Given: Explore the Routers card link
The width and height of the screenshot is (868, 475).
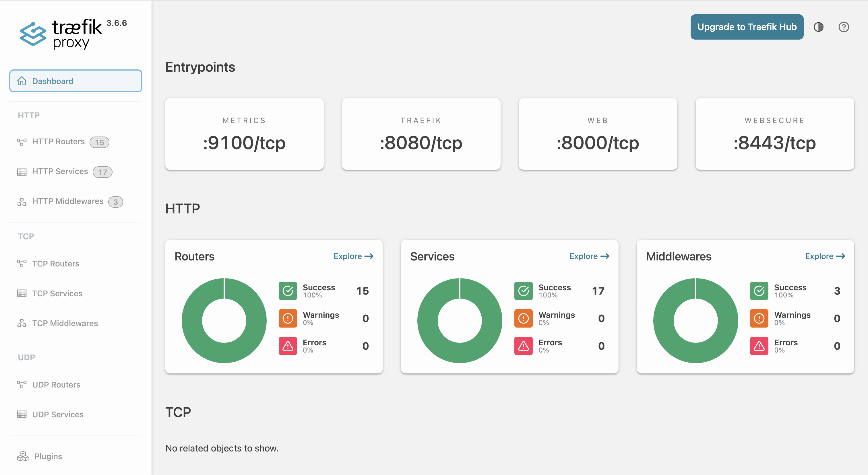Looking at the screenshot, I should pyautogui.click(x=353, y=256).
